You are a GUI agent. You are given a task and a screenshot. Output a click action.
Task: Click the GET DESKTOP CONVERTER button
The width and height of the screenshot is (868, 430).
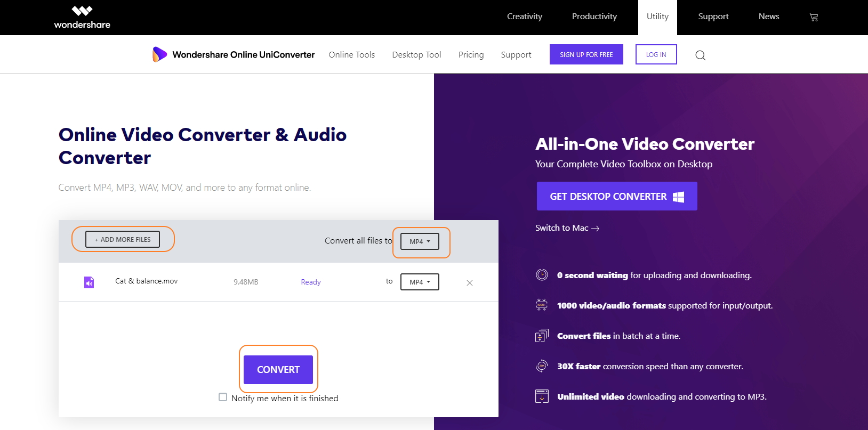[x=617, y=196]
